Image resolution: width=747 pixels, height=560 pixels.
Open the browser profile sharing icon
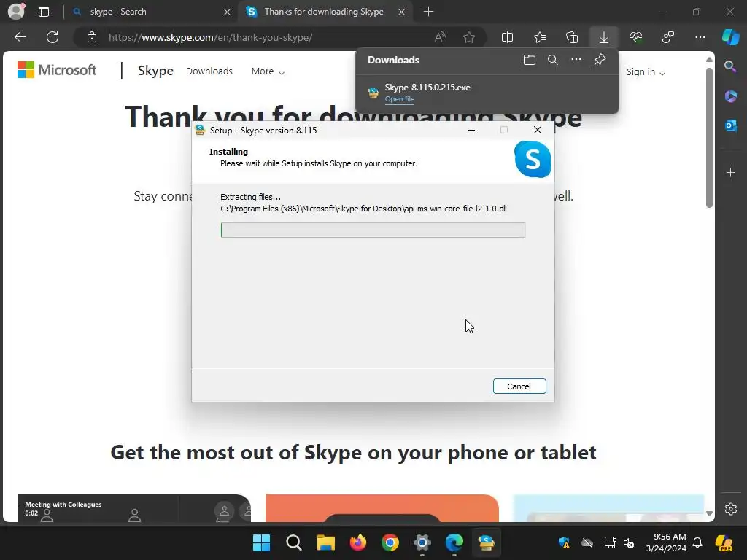pos(668,37)
